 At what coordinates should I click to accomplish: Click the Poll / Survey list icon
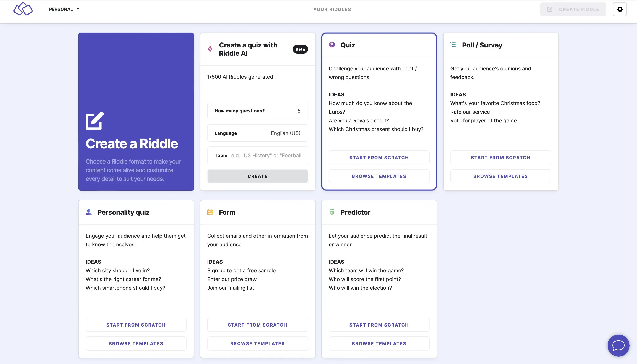point(453,45)
